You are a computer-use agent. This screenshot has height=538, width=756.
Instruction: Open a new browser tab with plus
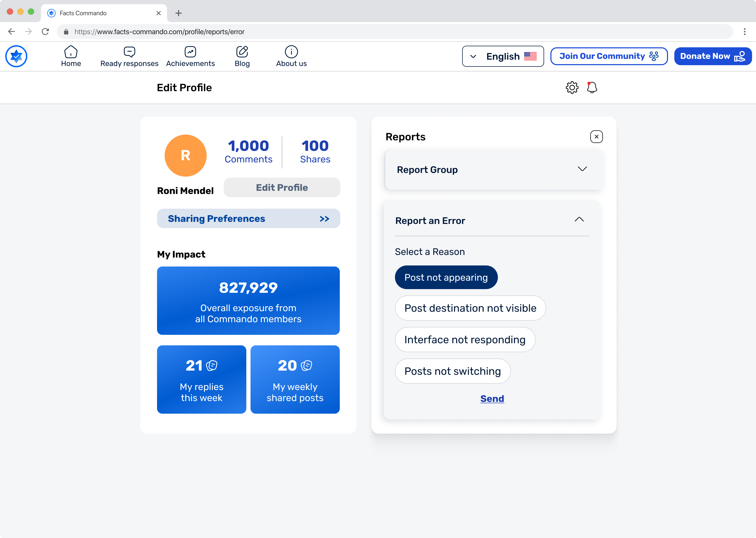[178, 13]
